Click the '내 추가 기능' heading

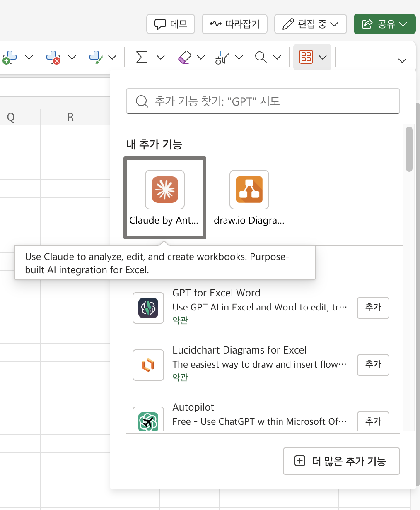pos(154,144)
